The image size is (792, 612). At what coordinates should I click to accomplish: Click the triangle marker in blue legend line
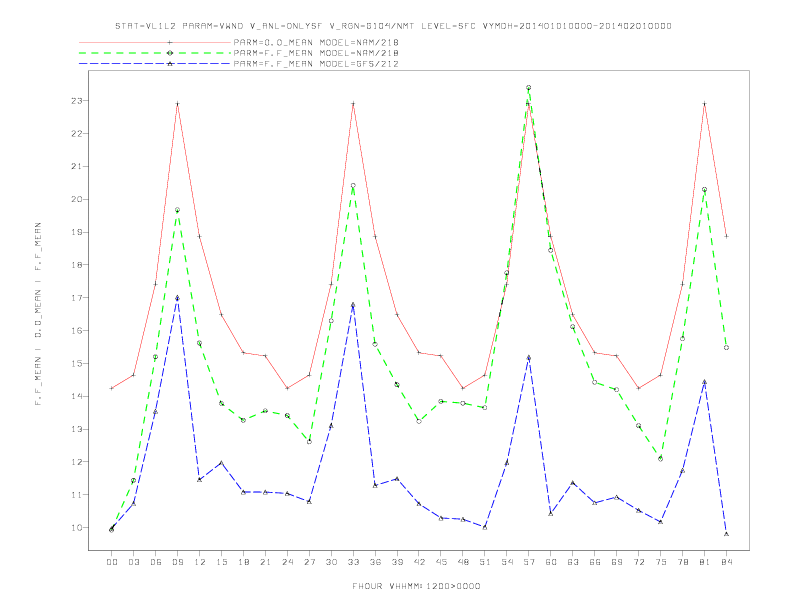pos(170,64)
